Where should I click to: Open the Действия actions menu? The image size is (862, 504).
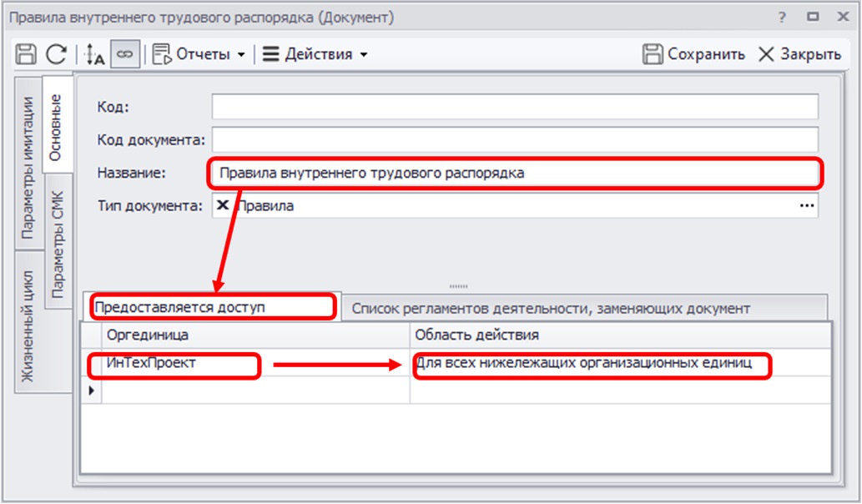tap(315, 55)
